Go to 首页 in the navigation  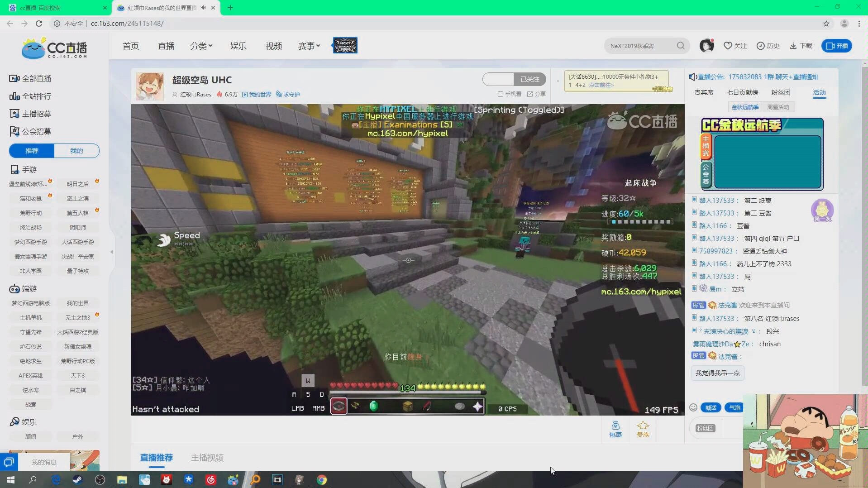click(131, 46)
